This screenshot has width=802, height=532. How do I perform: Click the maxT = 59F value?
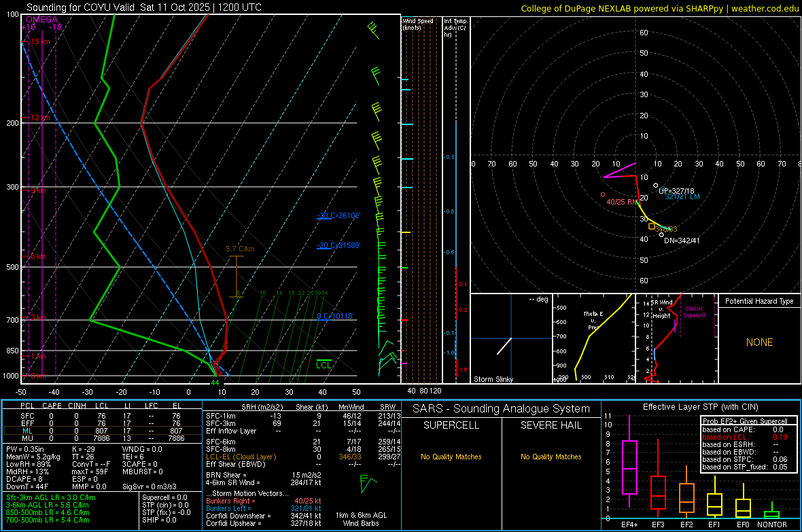[90, 472]
